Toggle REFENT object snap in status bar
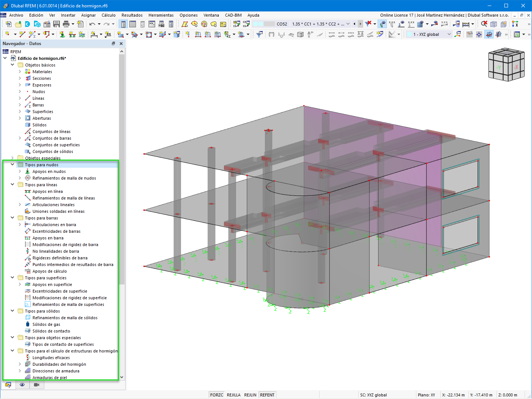 (x=267, y=395)
